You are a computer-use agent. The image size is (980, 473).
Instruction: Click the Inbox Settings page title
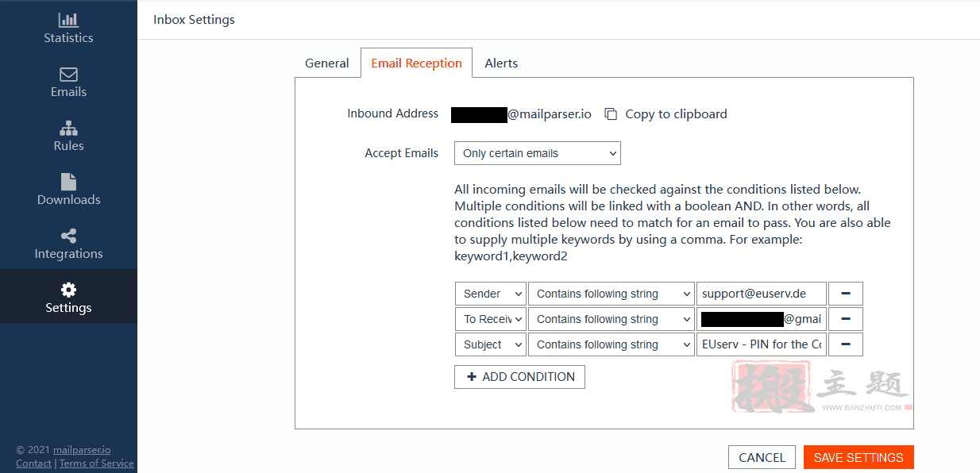click(x=194, y=20)
